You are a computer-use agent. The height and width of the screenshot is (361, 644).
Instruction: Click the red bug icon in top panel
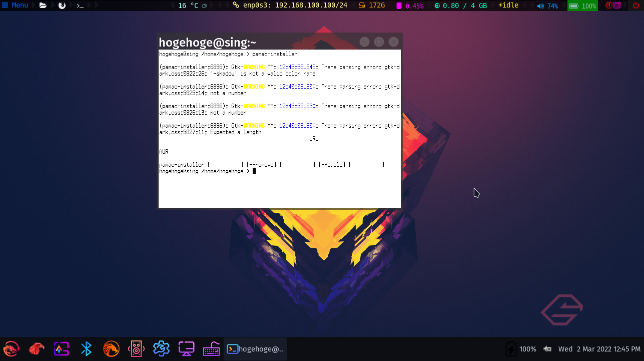pyautogui.click(x=609, y=6)
